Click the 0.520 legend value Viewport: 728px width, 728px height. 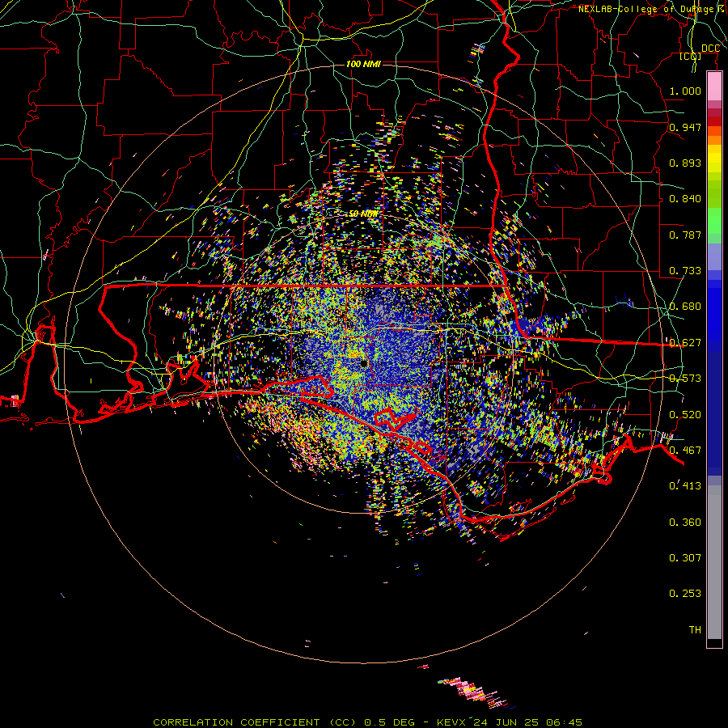685,415
